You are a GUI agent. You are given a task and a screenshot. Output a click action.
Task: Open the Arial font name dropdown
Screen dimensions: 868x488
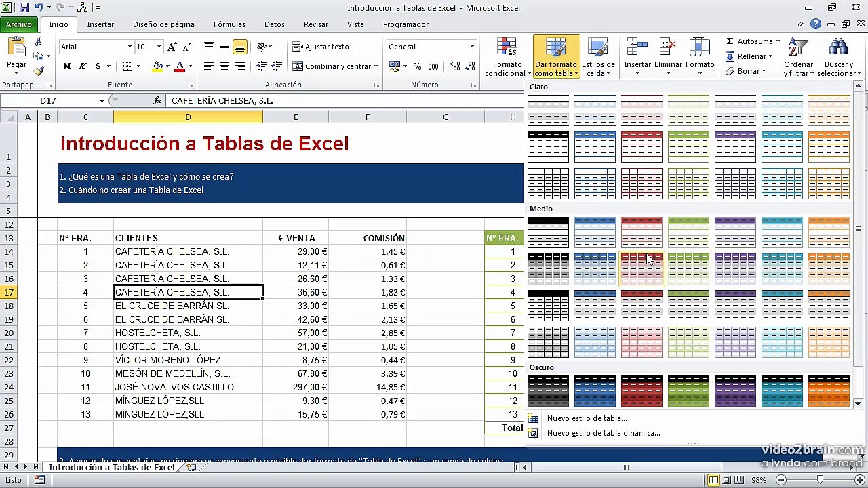(130, 47)
